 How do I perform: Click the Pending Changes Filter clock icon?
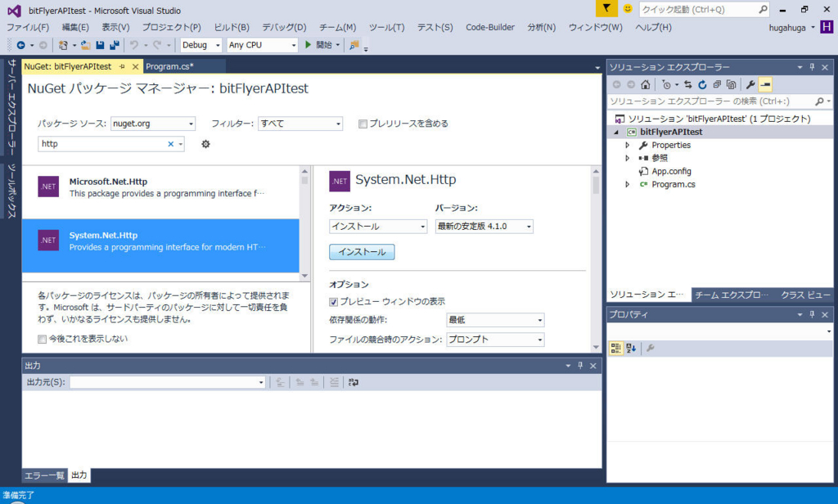pos(666,84)
